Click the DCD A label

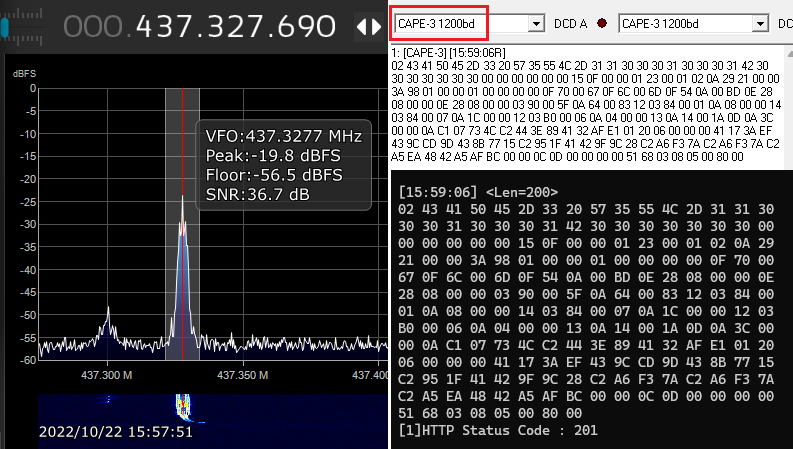(x=570, y=24)
